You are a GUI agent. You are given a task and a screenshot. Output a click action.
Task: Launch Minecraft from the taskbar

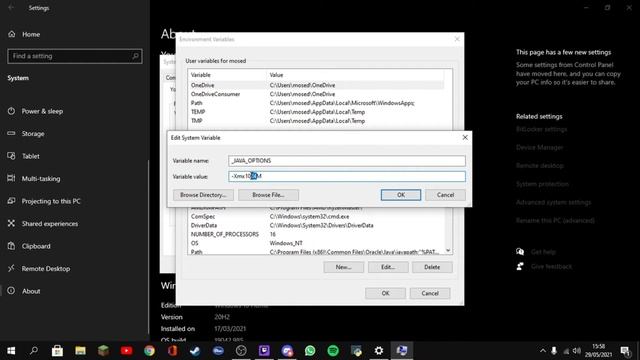pos(103,351)
